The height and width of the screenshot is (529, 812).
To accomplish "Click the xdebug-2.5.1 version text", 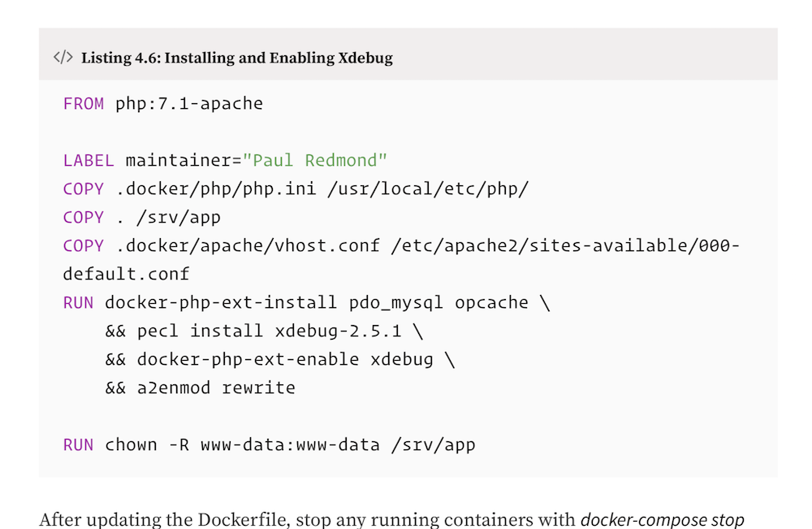I will 338,331.
